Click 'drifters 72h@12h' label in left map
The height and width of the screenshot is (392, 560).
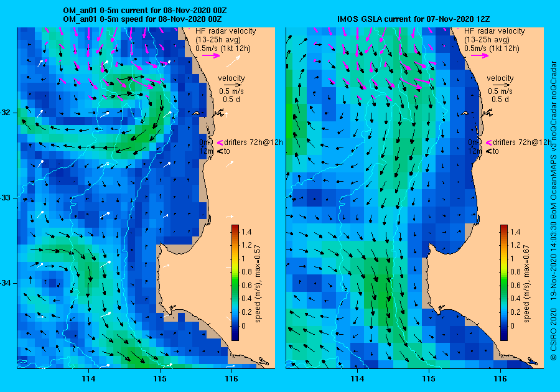pos(254,142)
